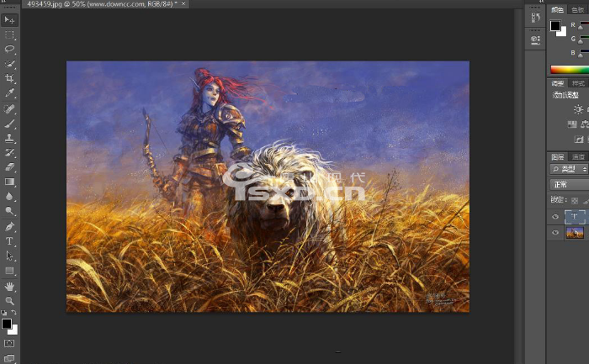The width and height of the screenshot is (589, 364).
Task: Add Invert adjustment
Action: pyautogui.click(x=579, y=140)
